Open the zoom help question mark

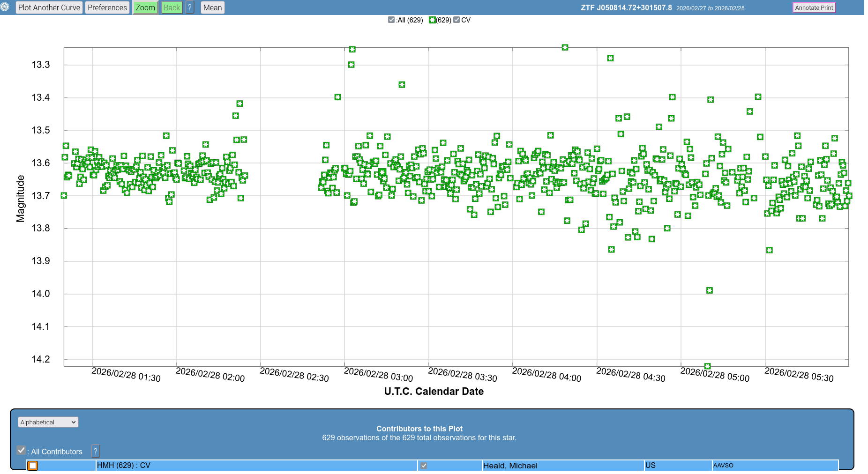[190, 7]
